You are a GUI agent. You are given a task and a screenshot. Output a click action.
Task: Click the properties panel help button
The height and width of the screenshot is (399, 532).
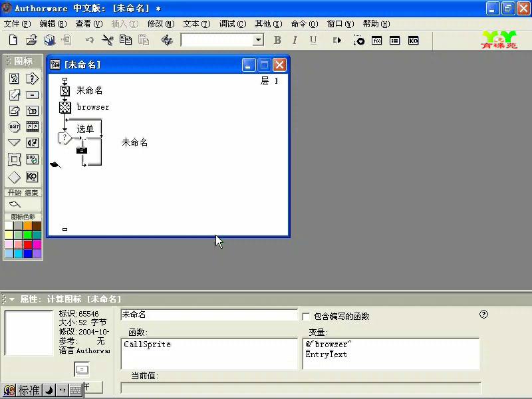click(484, 314)
